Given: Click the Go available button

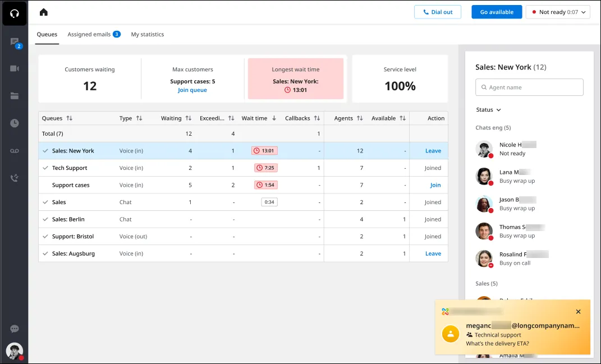Looking at the screenshot, I should pyautogui.click(x=497, y=12).
